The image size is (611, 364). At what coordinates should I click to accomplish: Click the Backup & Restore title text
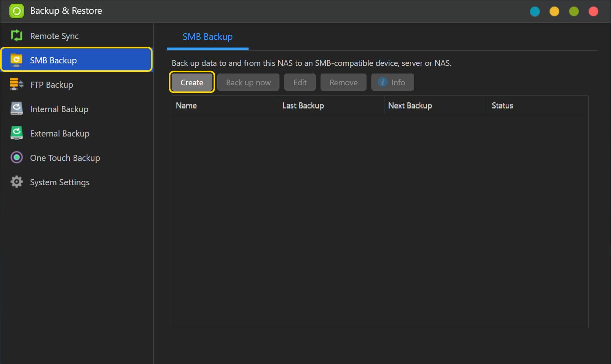click(x=66, y=11)
